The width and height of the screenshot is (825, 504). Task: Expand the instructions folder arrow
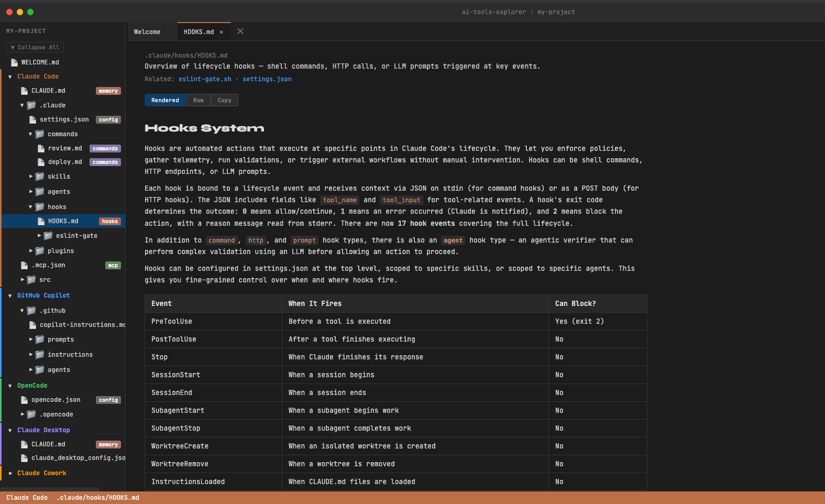[30, 355]
